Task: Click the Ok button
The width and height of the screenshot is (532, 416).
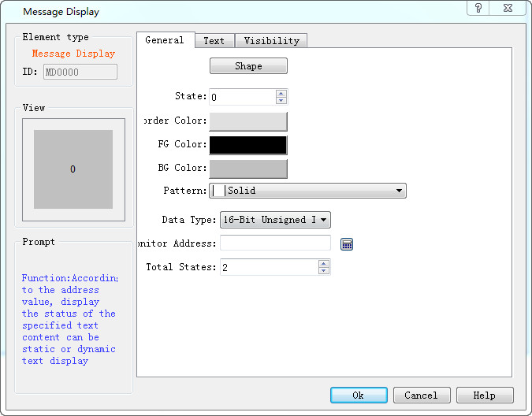Action: tap(359, 396)
